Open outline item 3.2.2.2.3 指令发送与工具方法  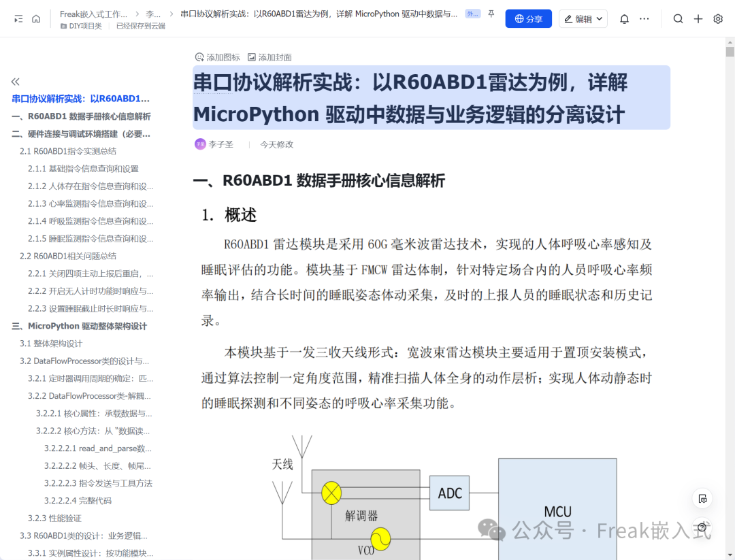pyautogui.click(x=98, y=483)
